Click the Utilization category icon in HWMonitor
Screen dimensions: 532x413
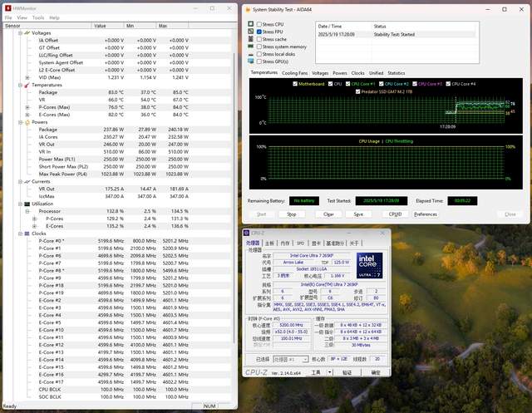[x=26, y=203]
